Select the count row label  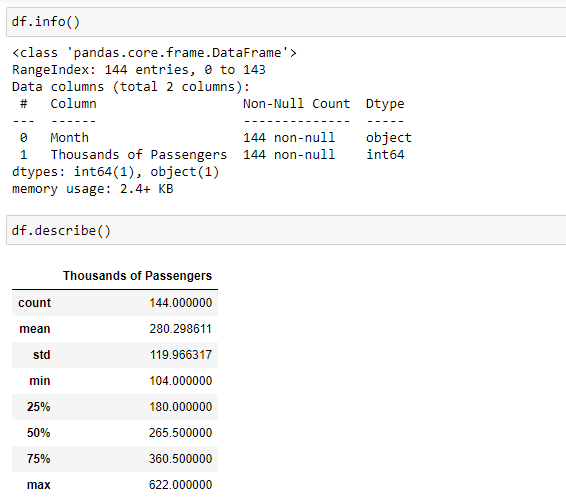(x=35, y=303)
